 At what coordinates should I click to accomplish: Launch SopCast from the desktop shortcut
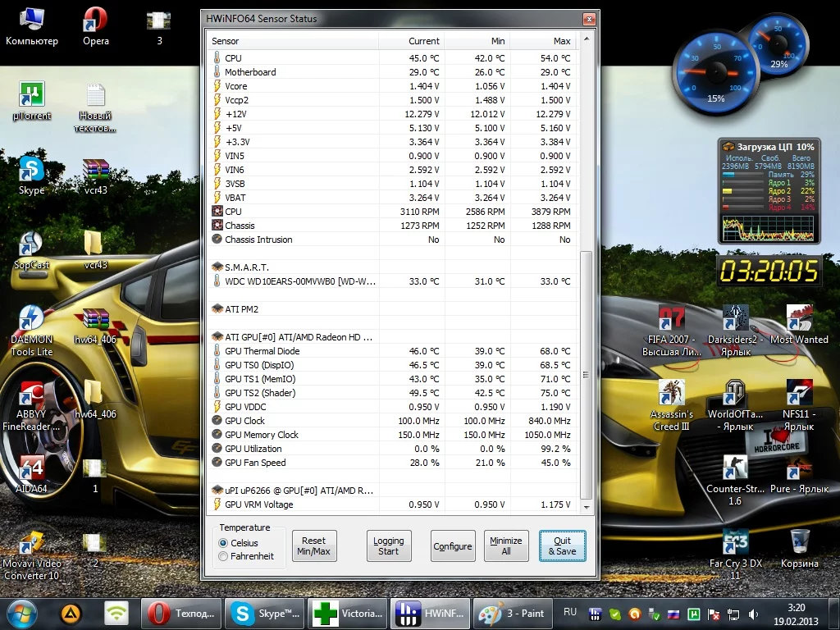coord(32,250)
